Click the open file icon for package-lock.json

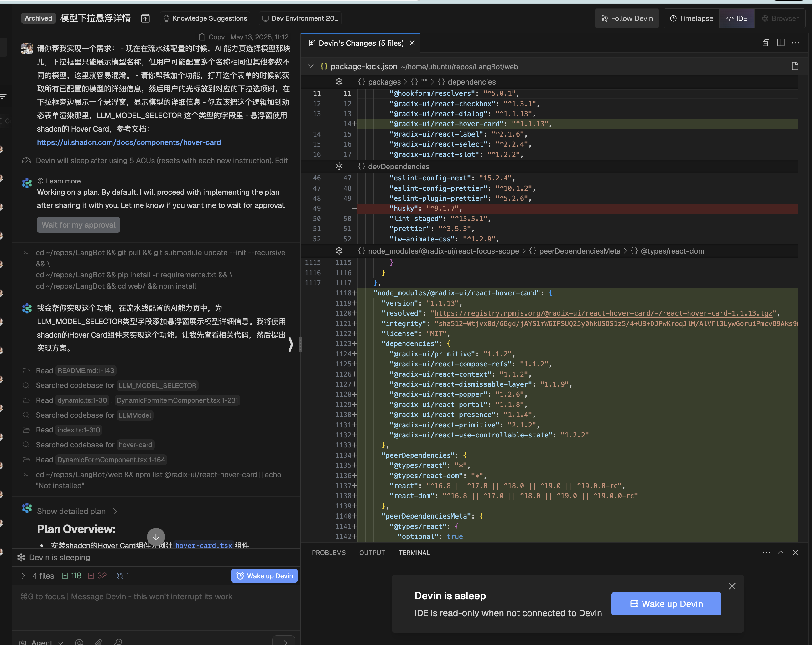795,66
